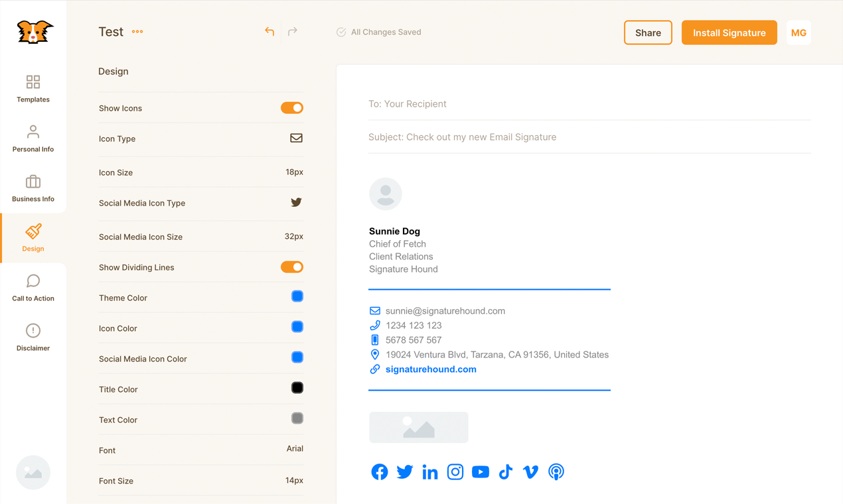Click the Facebook icon in the signature
The width and height of the screenshot is (843, 504).
379,472
